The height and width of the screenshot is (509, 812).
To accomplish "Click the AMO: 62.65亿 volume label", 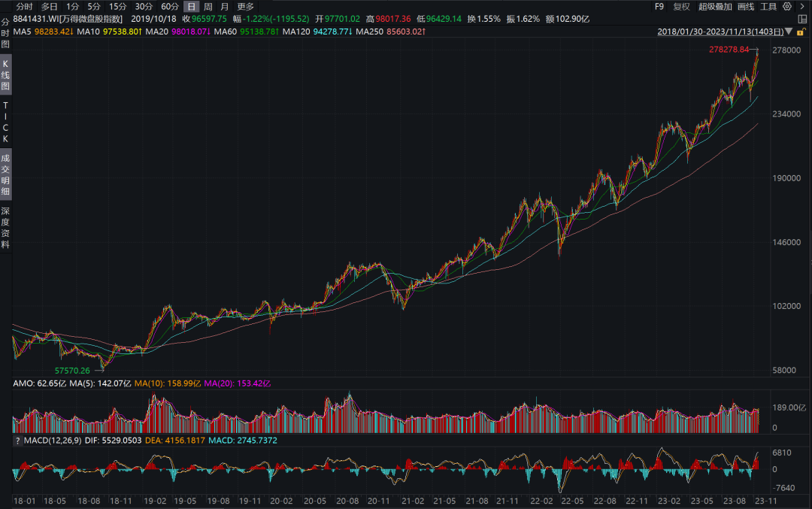I will pos(39,383).
